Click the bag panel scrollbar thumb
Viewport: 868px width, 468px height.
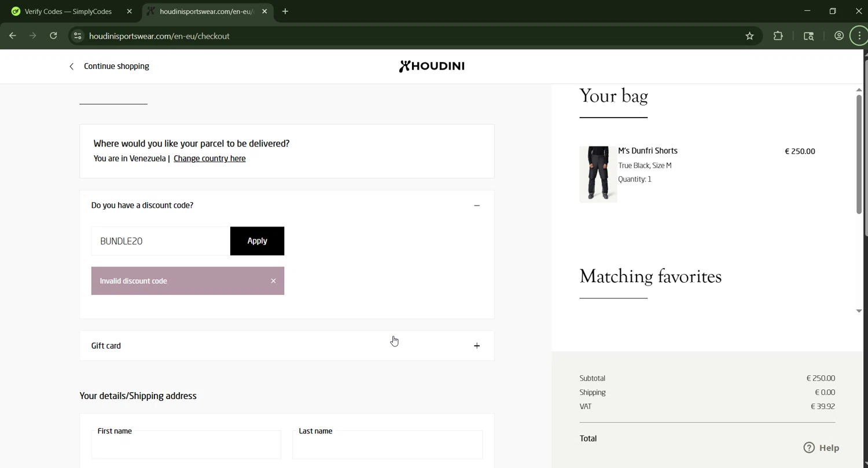click(x=859, y=154)
